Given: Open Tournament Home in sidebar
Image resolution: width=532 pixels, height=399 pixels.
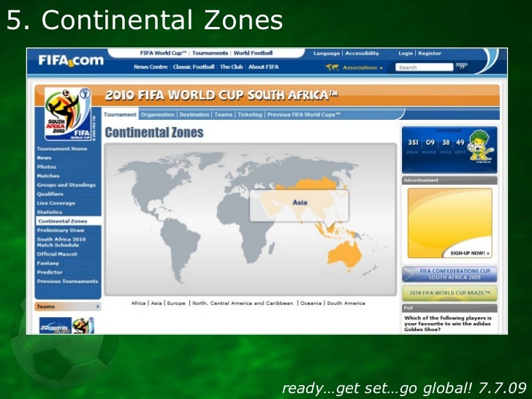Looking at the screenshot, I should pyautogui.click(x=62, y=148).
